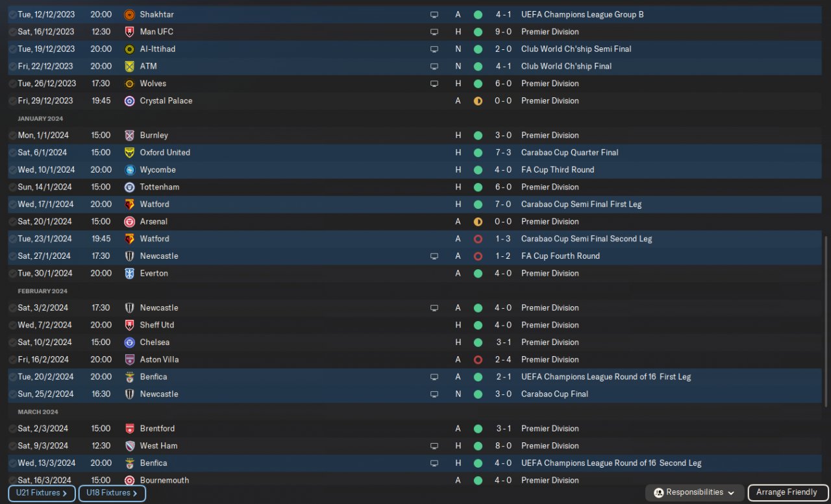Click the orange draw indicator for the Crystal Palace match
The width and height of the screenshot is (831, 504).
[x=478, y=101]
